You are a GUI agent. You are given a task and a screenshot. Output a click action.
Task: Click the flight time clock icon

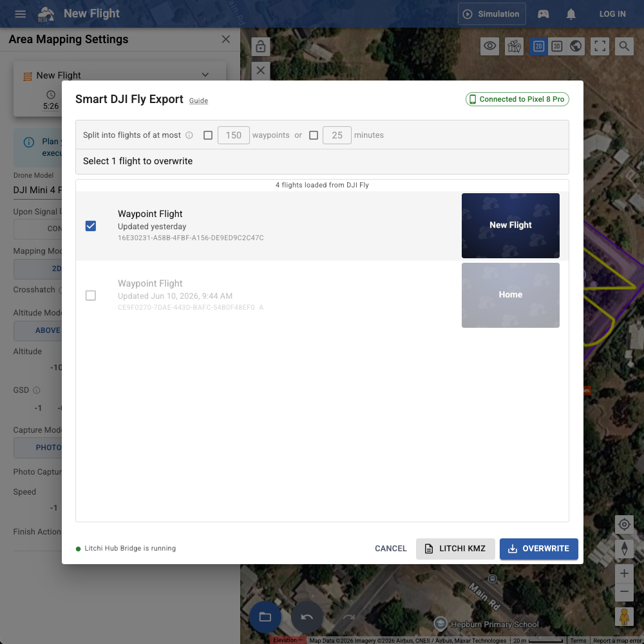(x=50, y=95)
